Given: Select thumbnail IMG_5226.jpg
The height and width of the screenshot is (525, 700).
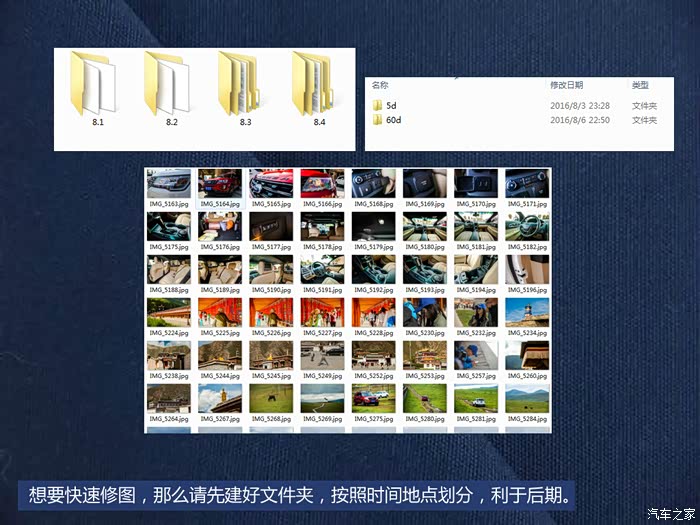Looking at the screenshot, I should click(x=271, y=312).
